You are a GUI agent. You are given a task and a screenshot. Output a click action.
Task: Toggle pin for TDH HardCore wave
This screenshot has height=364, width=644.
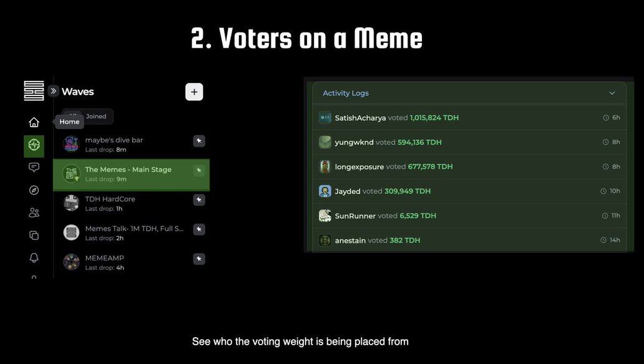(x=199, y=200)
